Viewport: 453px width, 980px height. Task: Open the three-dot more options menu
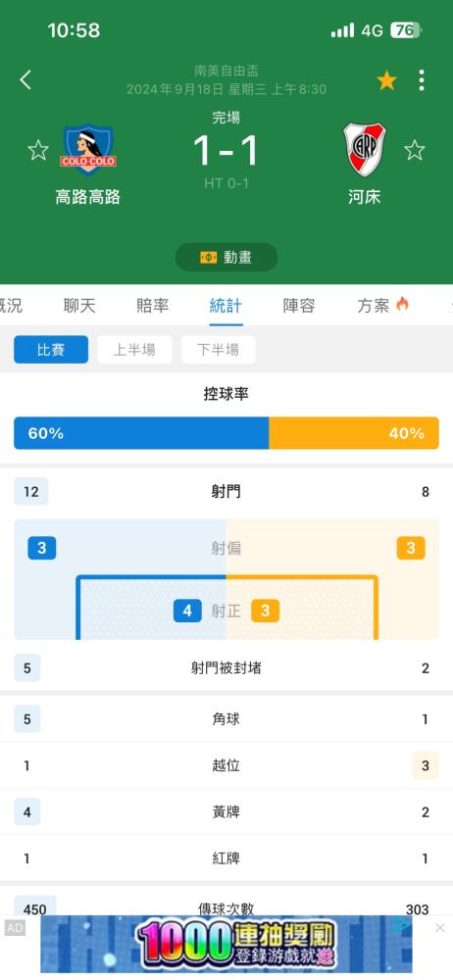(x=421, y=80)
